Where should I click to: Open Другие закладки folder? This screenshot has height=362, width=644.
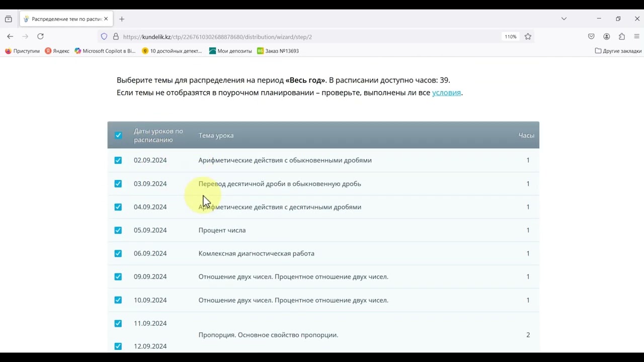[x=618, y=51]
